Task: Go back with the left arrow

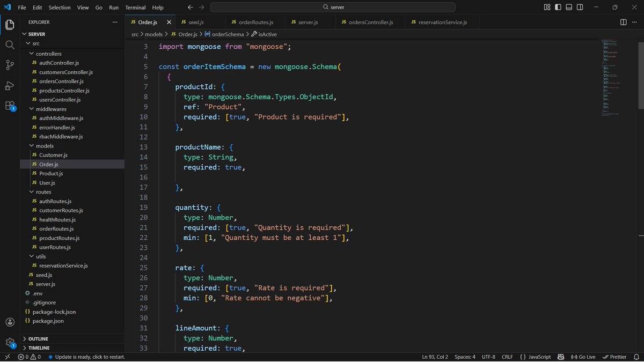Action: tap(190, 8)
